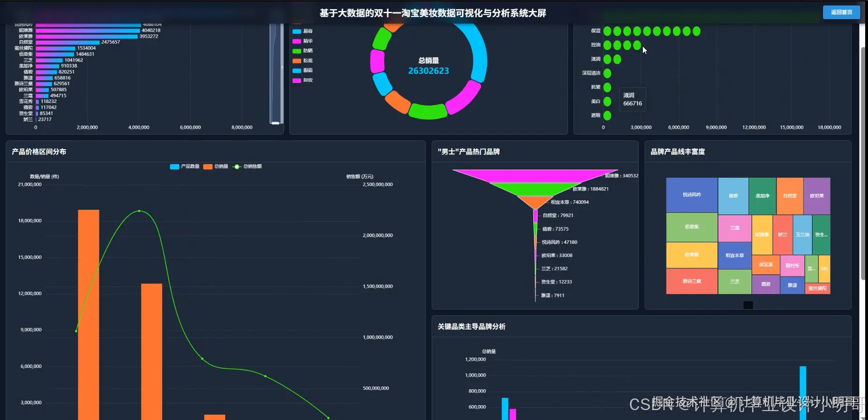Toggle 眼霜 in the donut legend
The width and height of the screenshot is (868, 420).
(303, 70)
